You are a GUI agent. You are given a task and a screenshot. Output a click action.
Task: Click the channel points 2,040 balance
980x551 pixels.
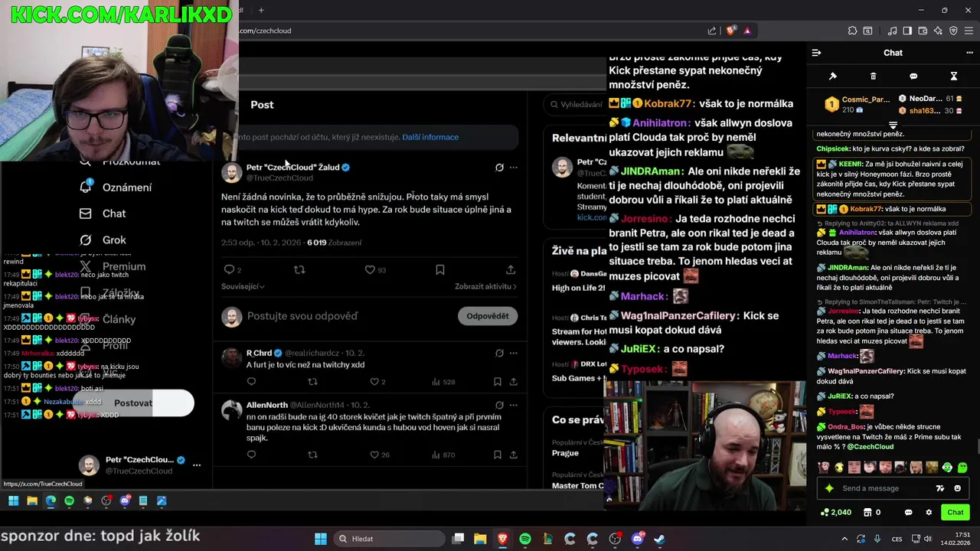pos(835,512)
